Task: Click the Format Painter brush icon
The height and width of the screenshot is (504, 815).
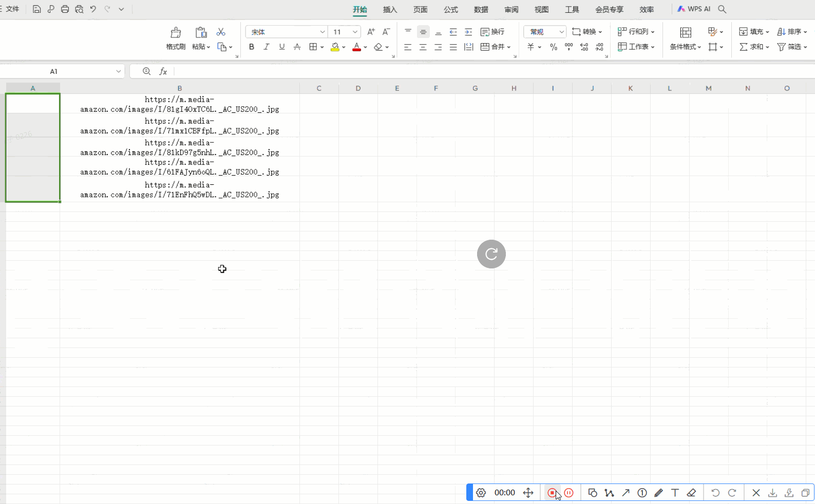Action: [176, 33]
